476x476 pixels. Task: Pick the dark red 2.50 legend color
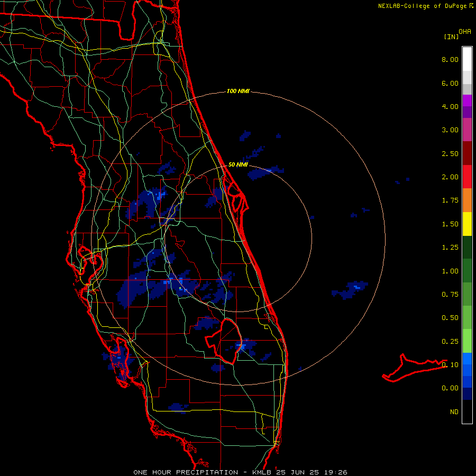tap(467, 153)
